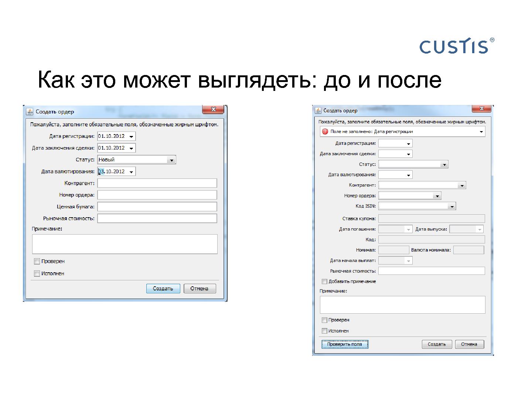Expand Код ISIN combo box
The image size is (532, 399).
[452, 206]
